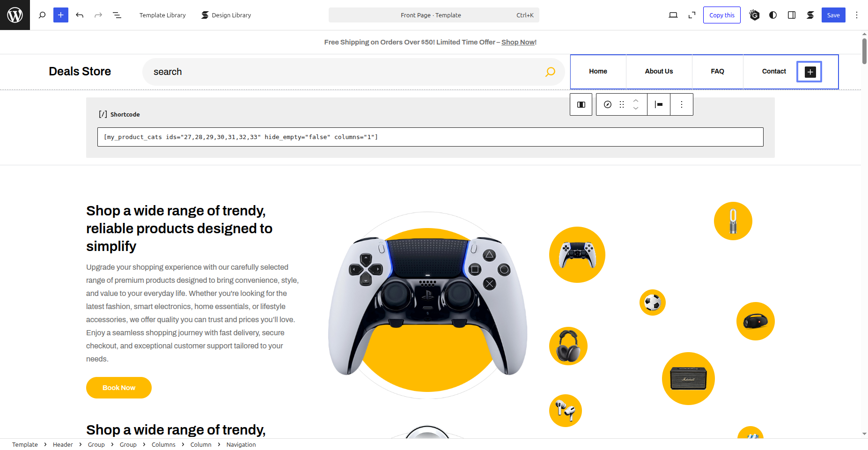
Task: Click the shortcode text input field
Action: (430, 137)
